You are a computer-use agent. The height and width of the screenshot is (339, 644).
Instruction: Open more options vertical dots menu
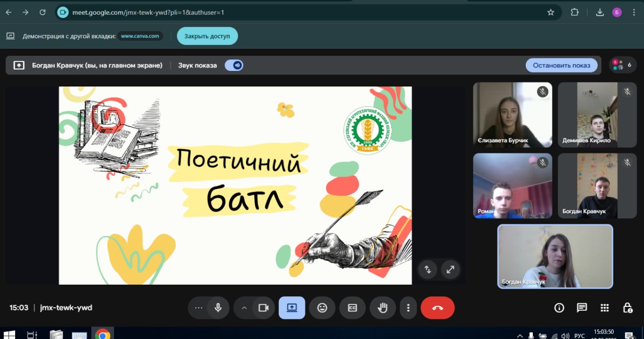(x=409, y=308)
